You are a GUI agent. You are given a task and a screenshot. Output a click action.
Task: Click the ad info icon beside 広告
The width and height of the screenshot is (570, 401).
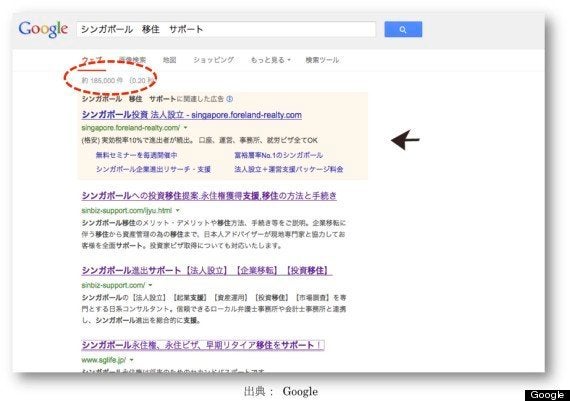coord(229,99)
